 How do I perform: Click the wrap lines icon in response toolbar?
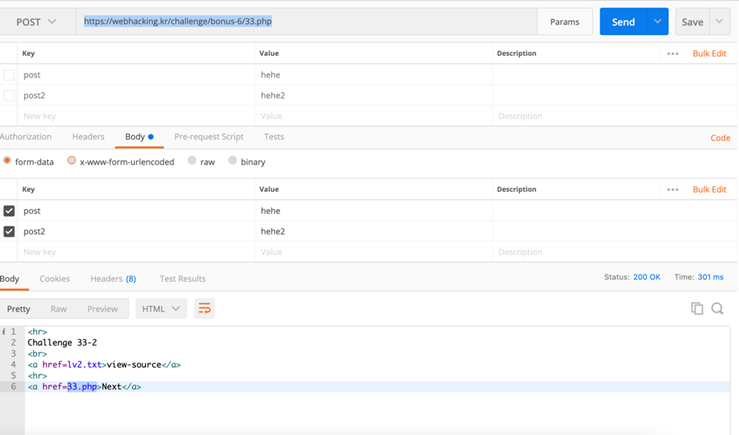click(x=204, y=309)
